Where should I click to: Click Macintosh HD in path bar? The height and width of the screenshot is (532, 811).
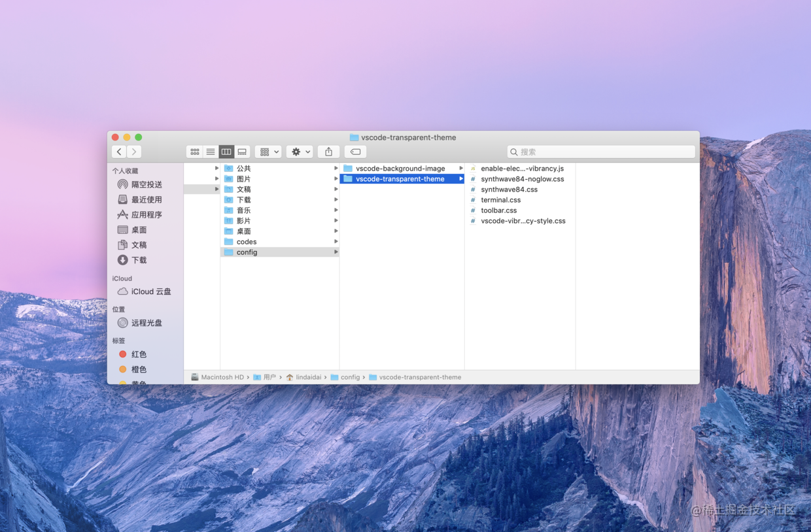click(x=217, y=377)
